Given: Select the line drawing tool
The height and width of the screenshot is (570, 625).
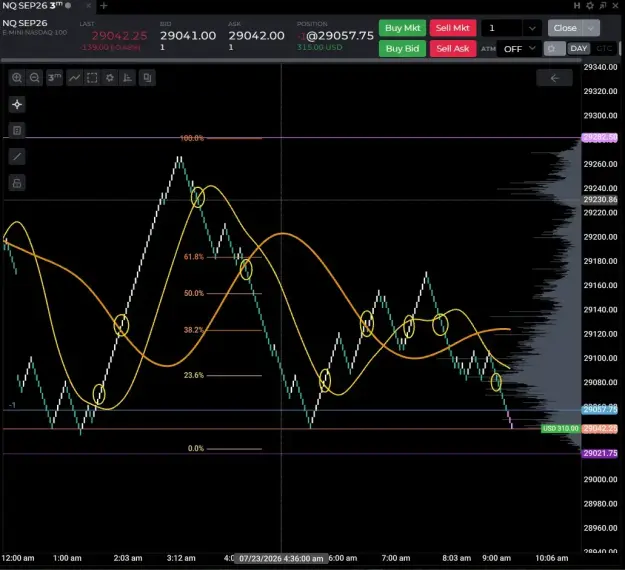Looking at the screenshot, I should (x=17, y=157).
